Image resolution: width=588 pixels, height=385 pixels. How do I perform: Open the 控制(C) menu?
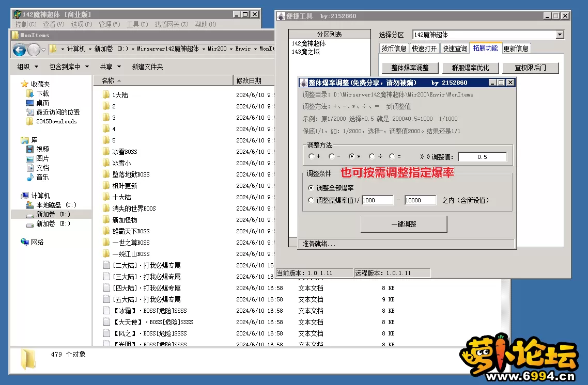(x=26, y=24)
